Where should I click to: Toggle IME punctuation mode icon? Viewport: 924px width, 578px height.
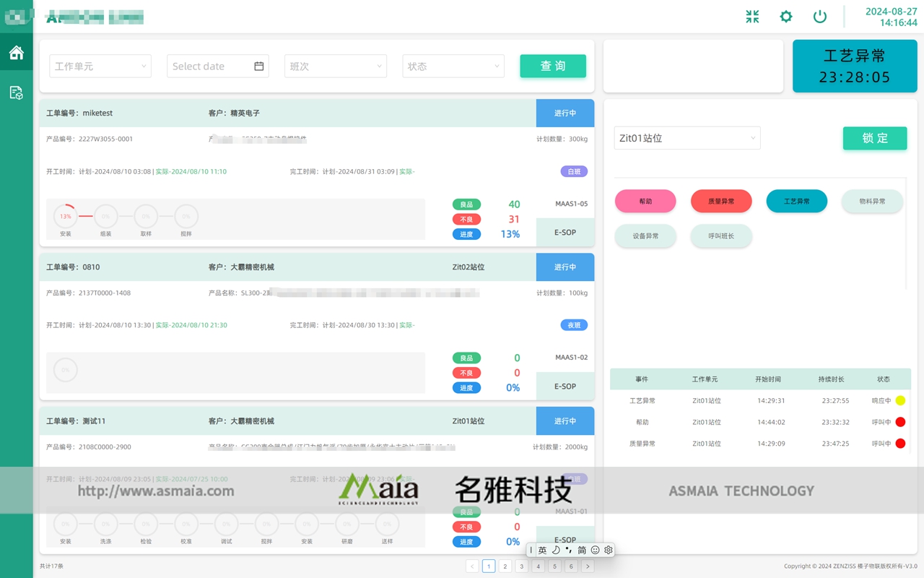[x=569, y=550]
